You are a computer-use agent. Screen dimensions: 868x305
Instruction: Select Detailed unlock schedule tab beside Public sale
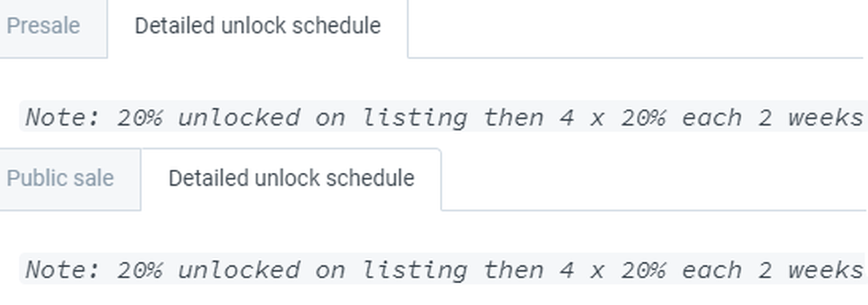point(291,178)
